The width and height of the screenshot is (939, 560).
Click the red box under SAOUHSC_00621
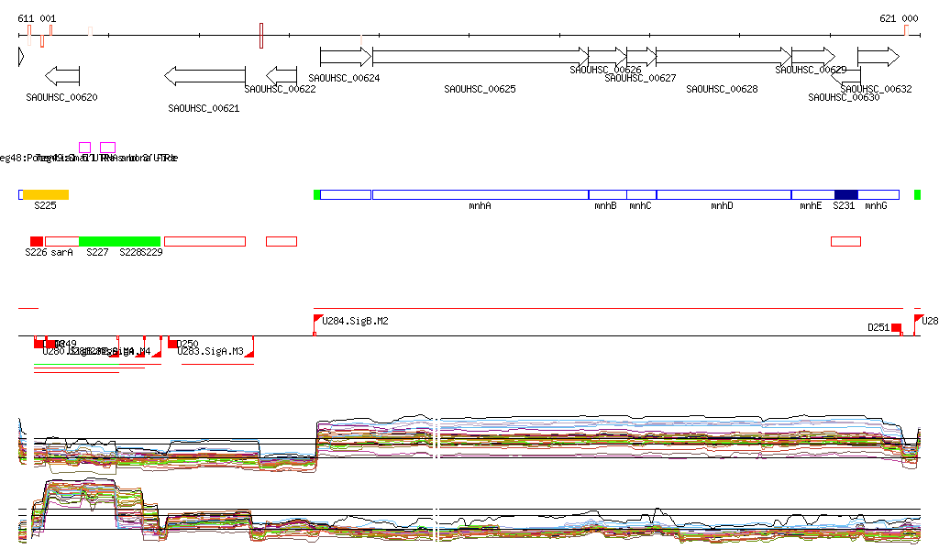tap(204, 241)
